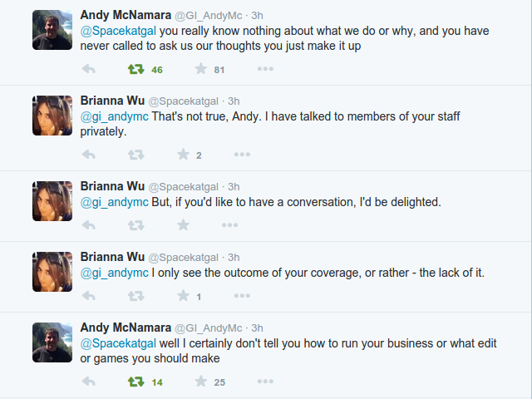The height and width of the screenshot is (399, 532).
Task: Favorite the tweet with 81 stars
Action: click(201, 69)
